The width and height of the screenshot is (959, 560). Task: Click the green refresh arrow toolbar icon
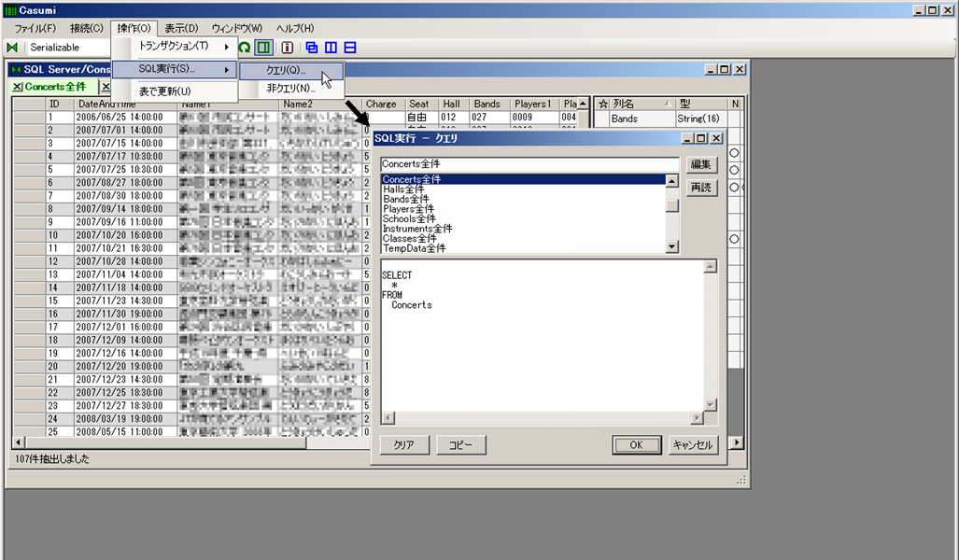click(245, 47)
